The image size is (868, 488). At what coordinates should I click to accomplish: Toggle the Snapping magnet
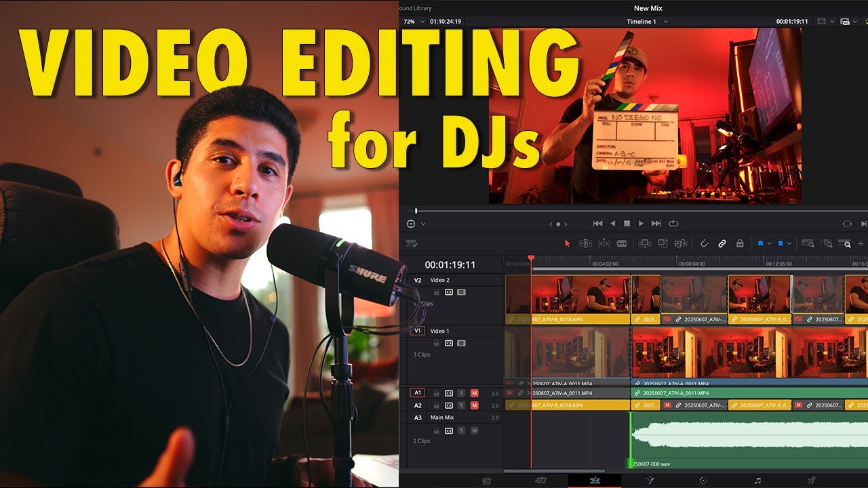click(x=705, y=243)
